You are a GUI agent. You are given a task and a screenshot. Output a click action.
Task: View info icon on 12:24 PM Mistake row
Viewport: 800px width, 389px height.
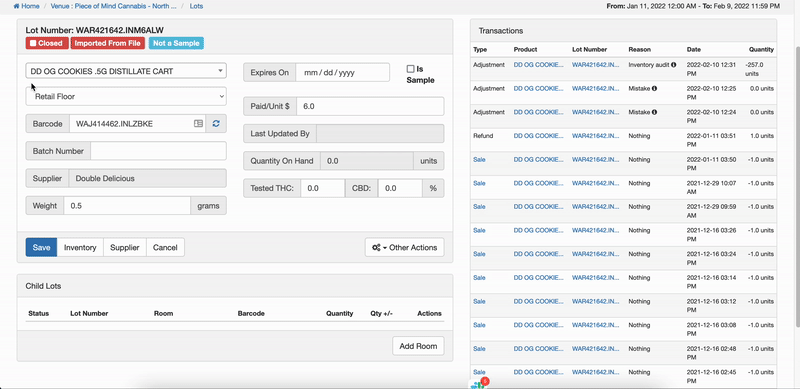click(654, 112)
